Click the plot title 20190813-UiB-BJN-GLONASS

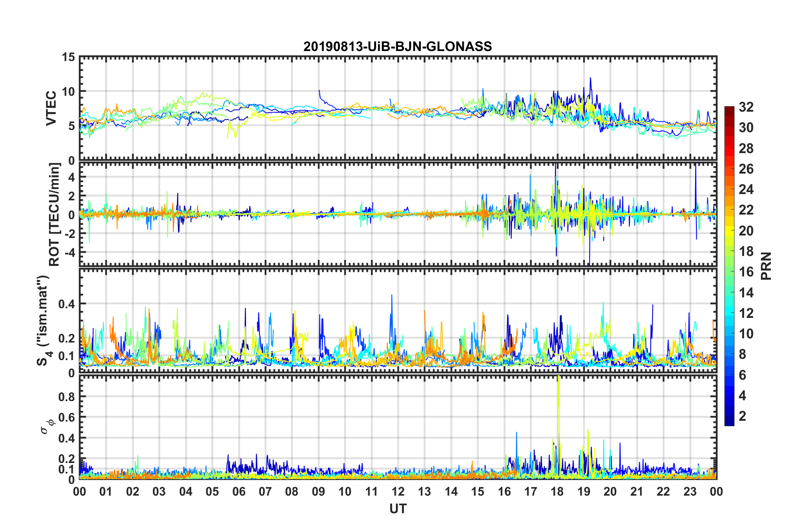398,46
